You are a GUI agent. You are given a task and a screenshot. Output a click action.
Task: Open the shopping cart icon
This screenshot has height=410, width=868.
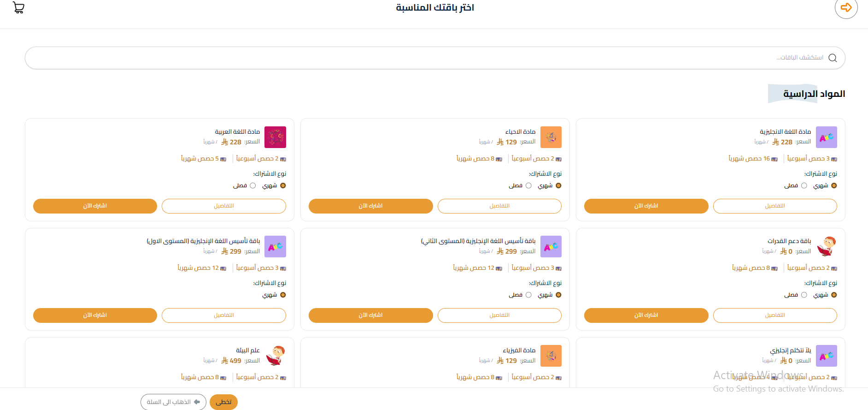tap(18, 8)
